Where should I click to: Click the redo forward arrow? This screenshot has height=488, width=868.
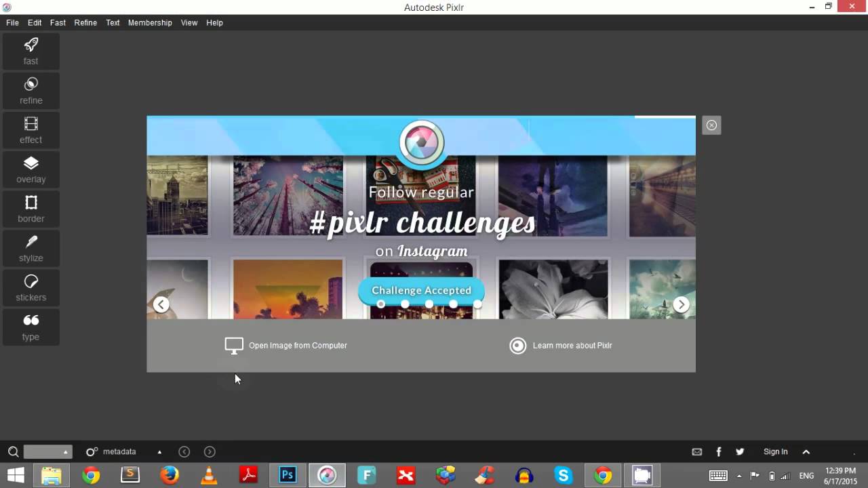(210, 452)
